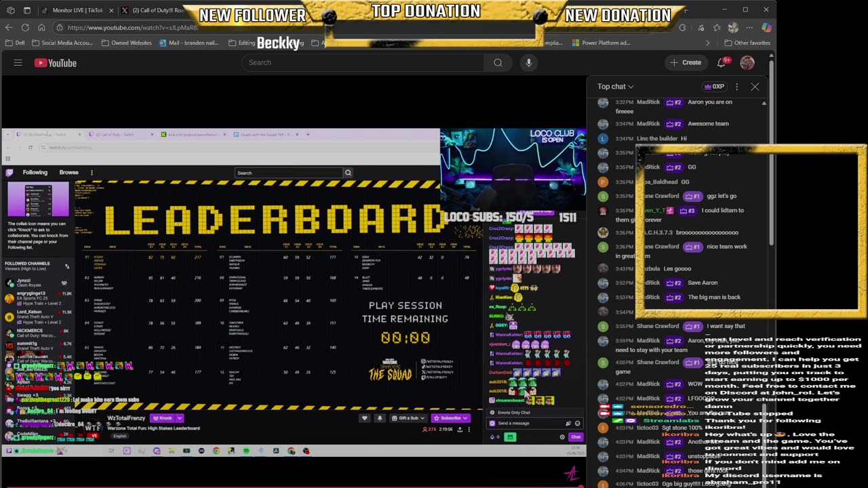
Task: Switch to Call of Duty X tab
Action: (153, 10)
